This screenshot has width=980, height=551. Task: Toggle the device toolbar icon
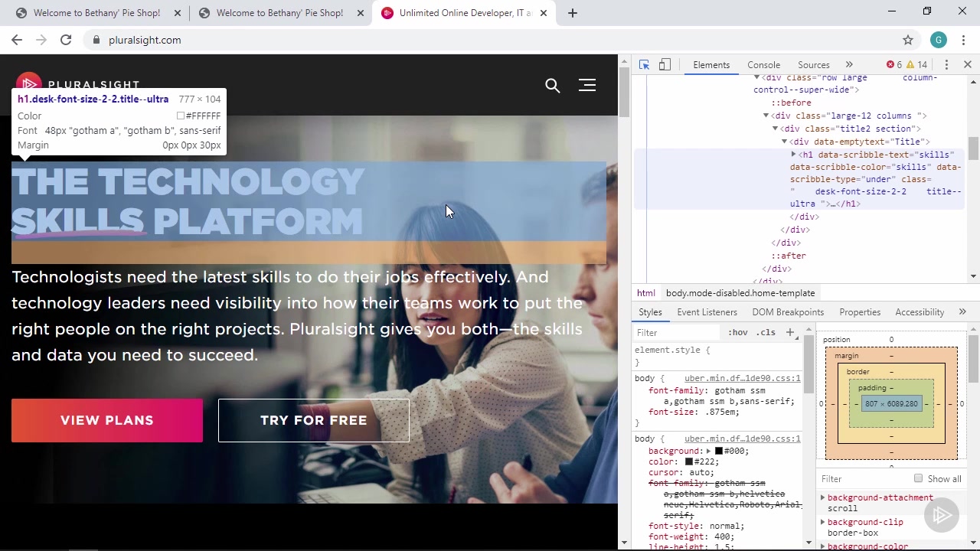[x=665, y=65]
